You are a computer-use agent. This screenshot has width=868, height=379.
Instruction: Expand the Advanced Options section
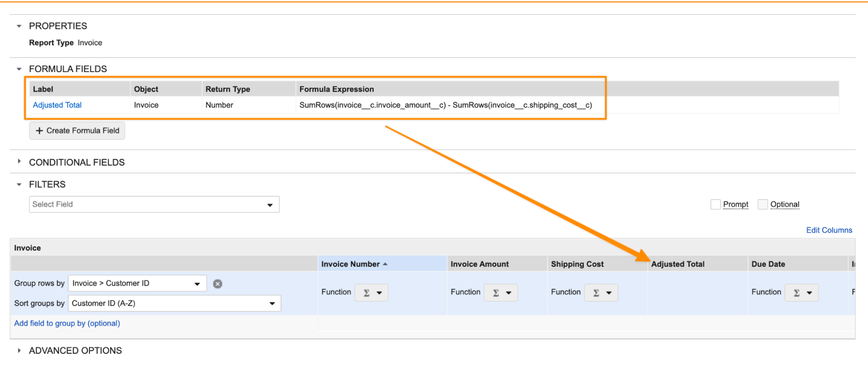pos(19,350)
